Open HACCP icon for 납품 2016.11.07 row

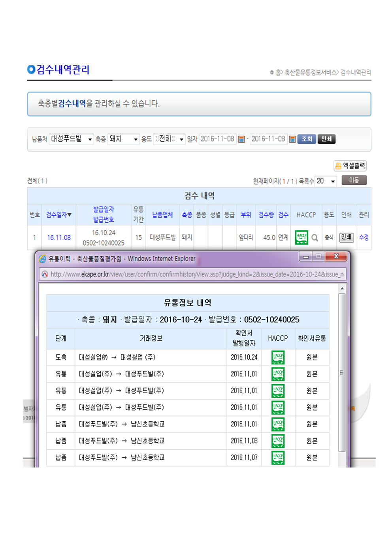[278, 458]
